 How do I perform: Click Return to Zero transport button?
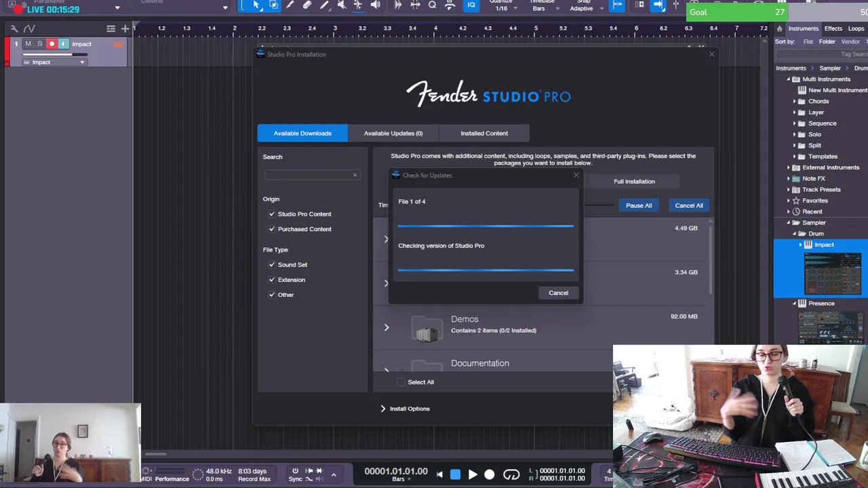click(439, 475)
